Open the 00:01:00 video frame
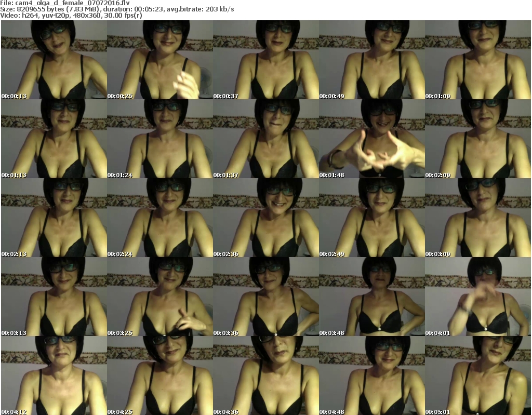Viewport: 532px width, 415px height. [478, 60]
